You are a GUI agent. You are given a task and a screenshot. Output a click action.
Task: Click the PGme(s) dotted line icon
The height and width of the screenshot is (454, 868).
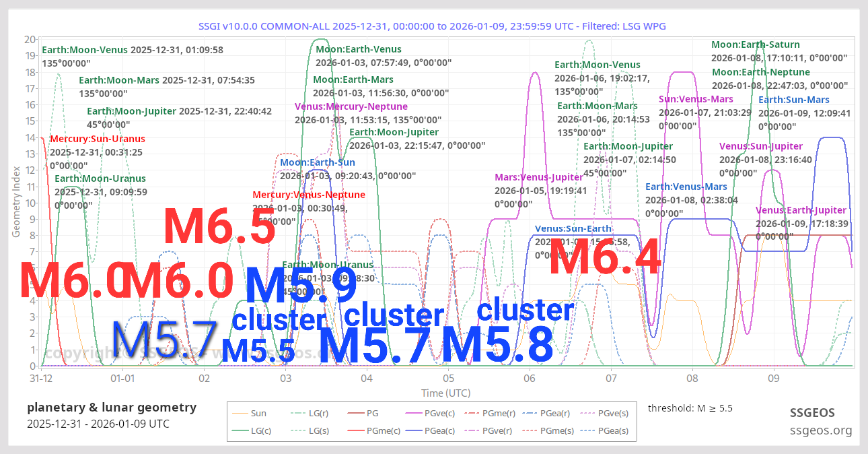[x=531, y=430]
